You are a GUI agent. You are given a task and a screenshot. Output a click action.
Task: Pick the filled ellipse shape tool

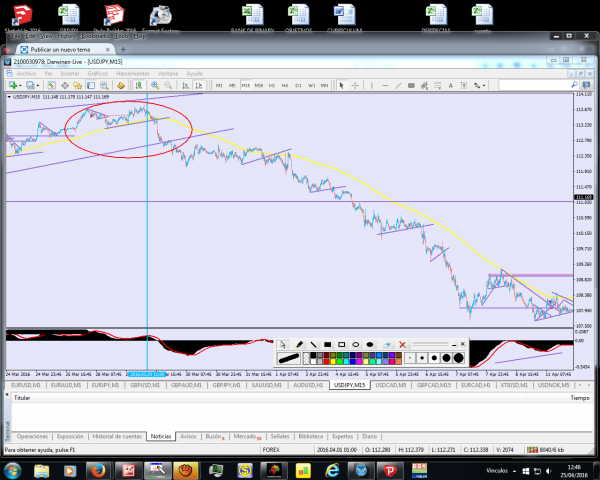(370, 344)
